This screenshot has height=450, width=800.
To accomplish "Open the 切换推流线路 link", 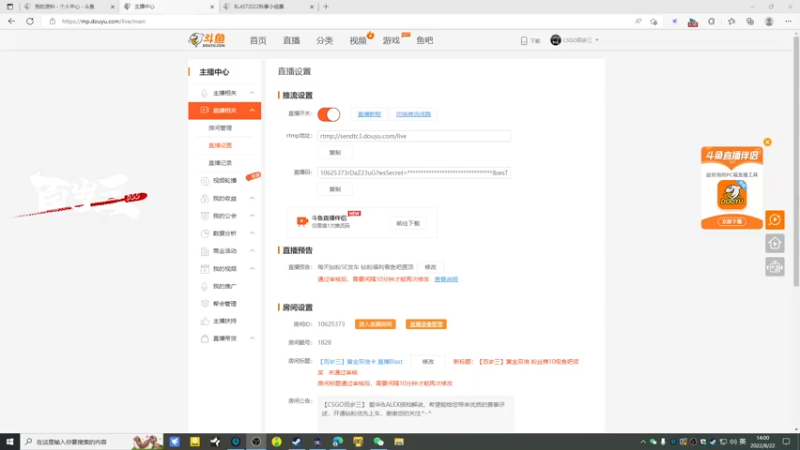I will tap(413, 114).
